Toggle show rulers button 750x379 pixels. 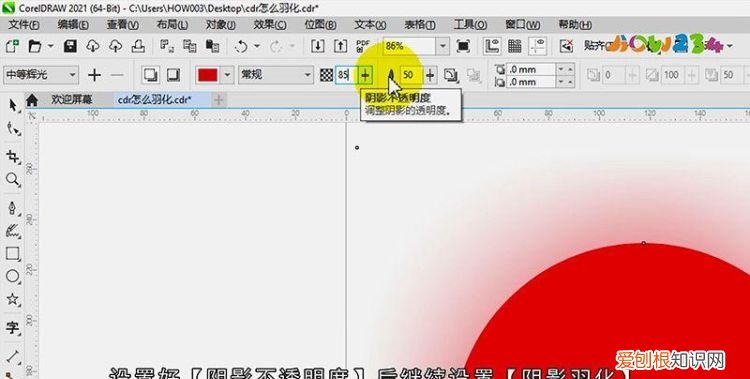tap(492, 46)
